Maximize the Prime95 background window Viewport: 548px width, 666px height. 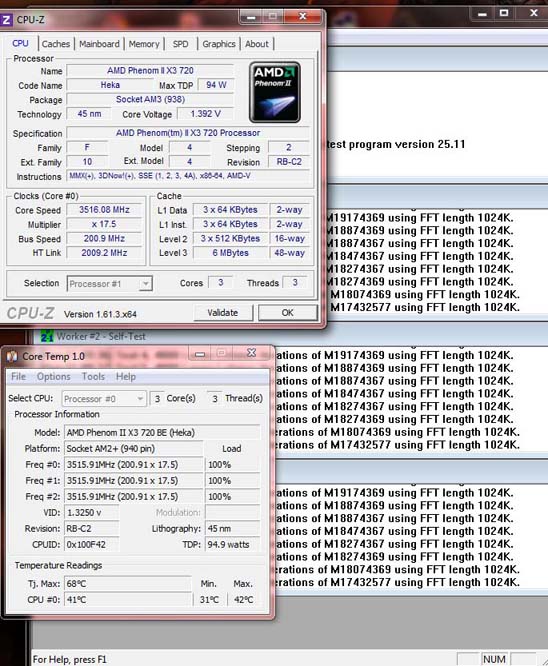[504, 14]
